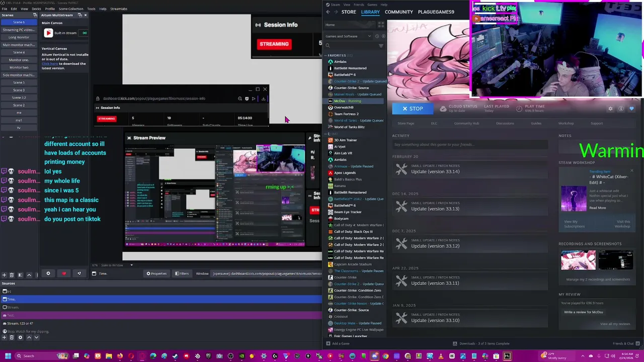The height and width of the screenshot is (362, 644).
Task: Open OBS Studio from the taskbar
Action: tap(230, 356)
